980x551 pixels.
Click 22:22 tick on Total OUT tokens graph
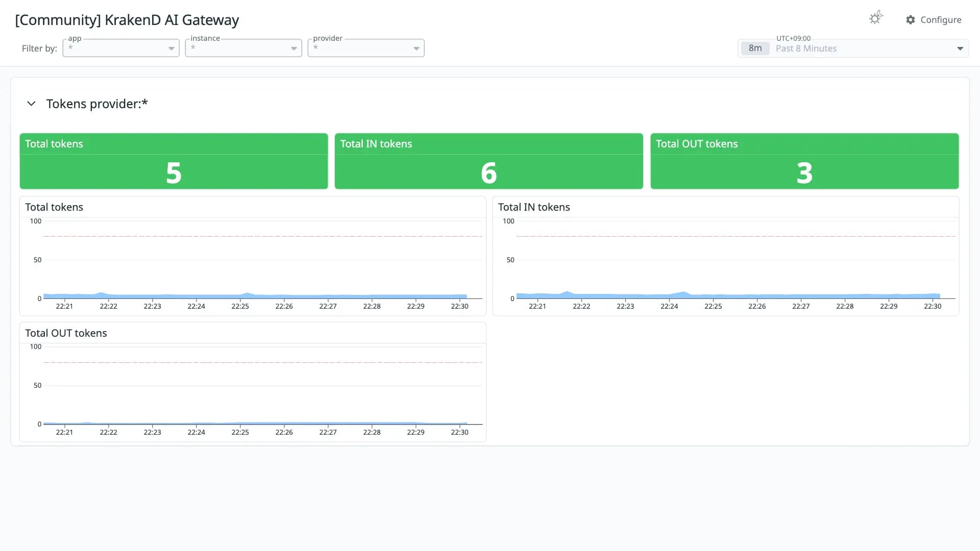click(x=108, y=432)
